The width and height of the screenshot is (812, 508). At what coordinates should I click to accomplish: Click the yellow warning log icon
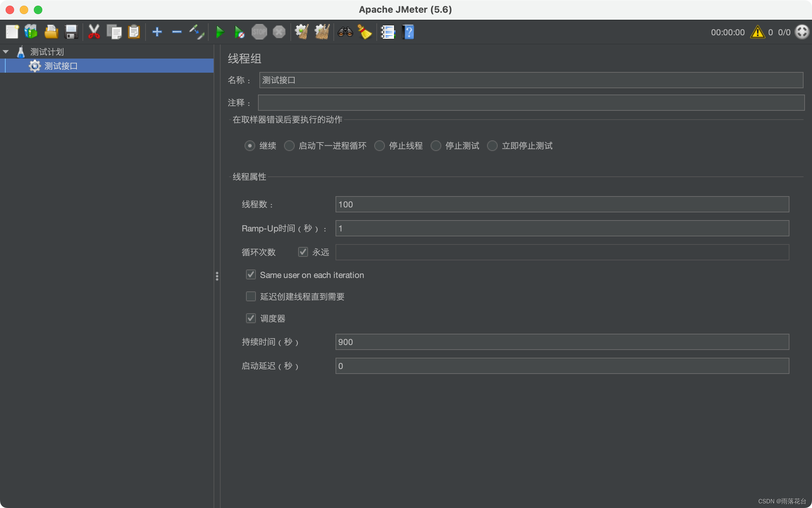[x=757, y=32]
